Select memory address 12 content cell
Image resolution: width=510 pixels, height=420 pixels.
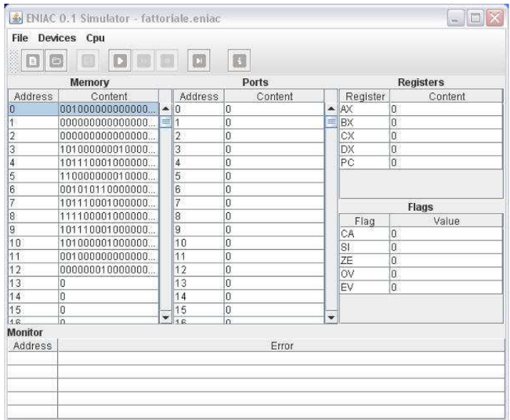click(109, 270)
